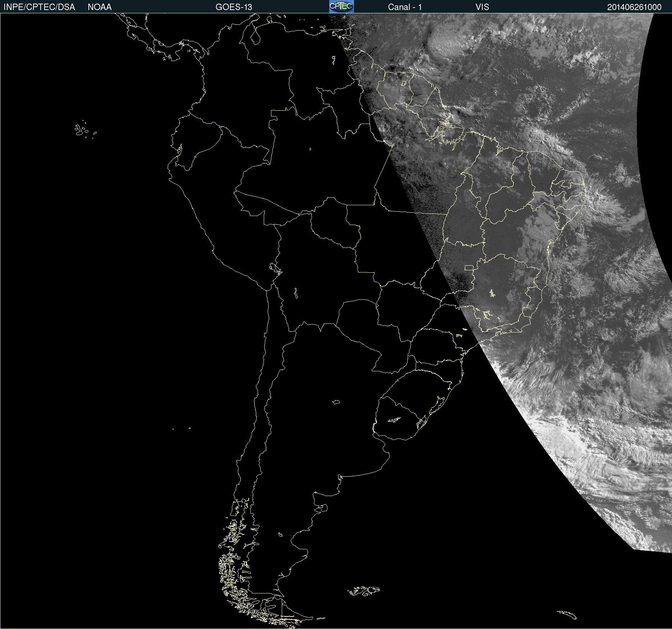Click the South Georgia island outline
The height and width of the screenshot is (629, 672).
(x=567, y=614)
